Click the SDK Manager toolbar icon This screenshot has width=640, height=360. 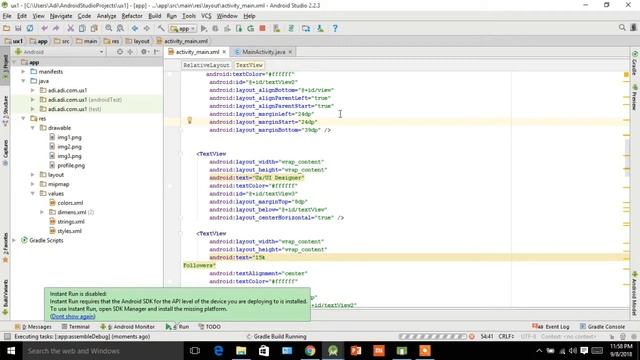coord(320,28)
